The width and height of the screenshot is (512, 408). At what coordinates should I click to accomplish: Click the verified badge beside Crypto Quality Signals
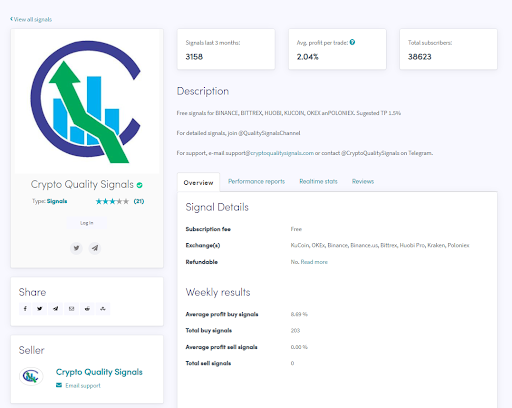140,185
